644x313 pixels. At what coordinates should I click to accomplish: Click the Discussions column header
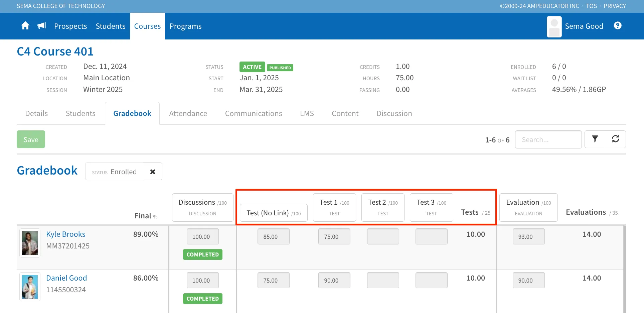pos(203,207)
